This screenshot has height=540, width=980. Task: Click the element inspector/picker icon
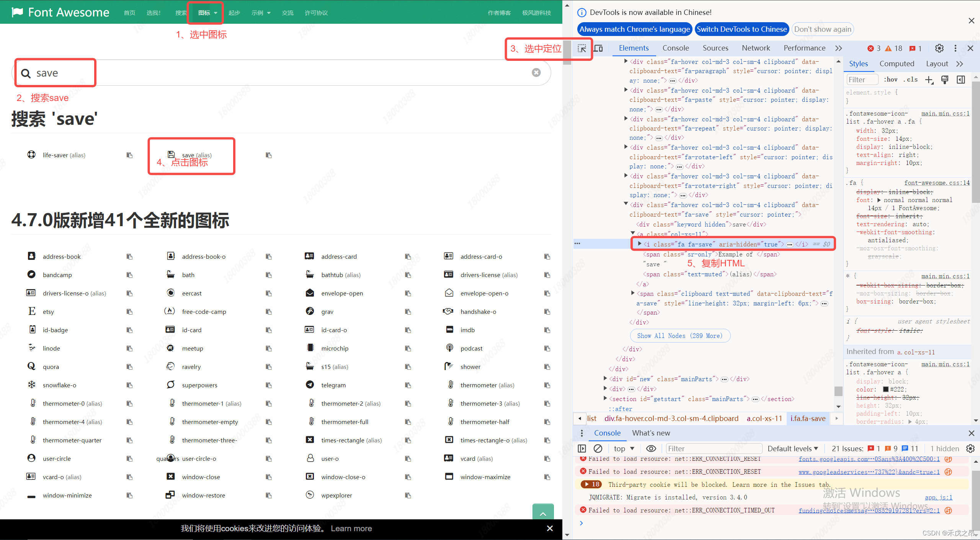click(x=582, y=48)
